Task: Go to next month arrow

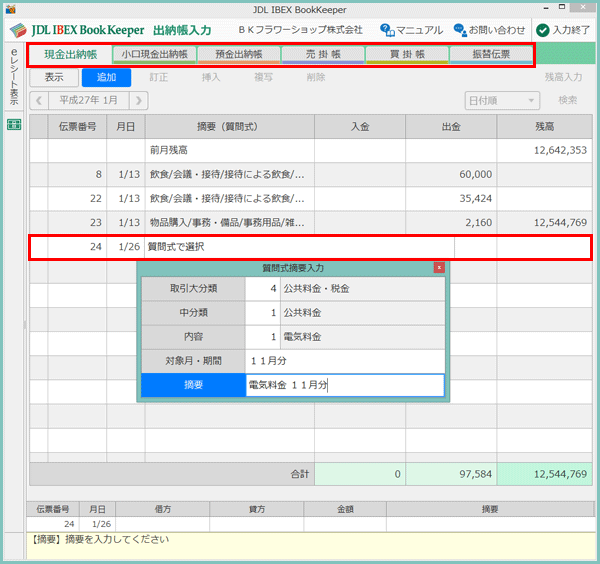Action: (x=139, y=101)
